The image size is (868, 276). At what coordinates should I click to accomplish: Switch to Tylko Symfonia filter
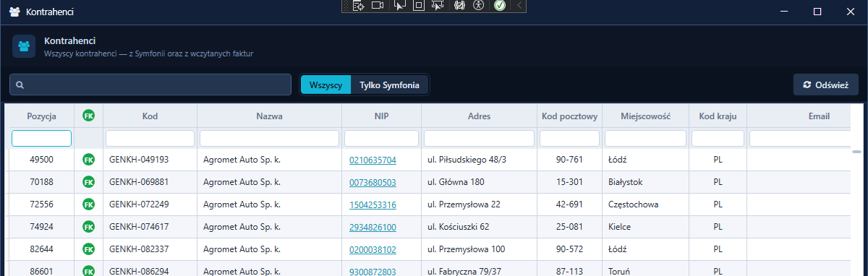tap(389, 85)
